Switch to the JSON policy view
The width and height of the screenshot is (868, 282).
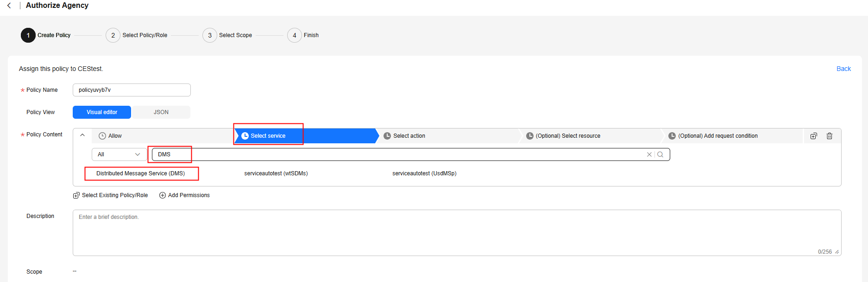(x=161, y=112)
